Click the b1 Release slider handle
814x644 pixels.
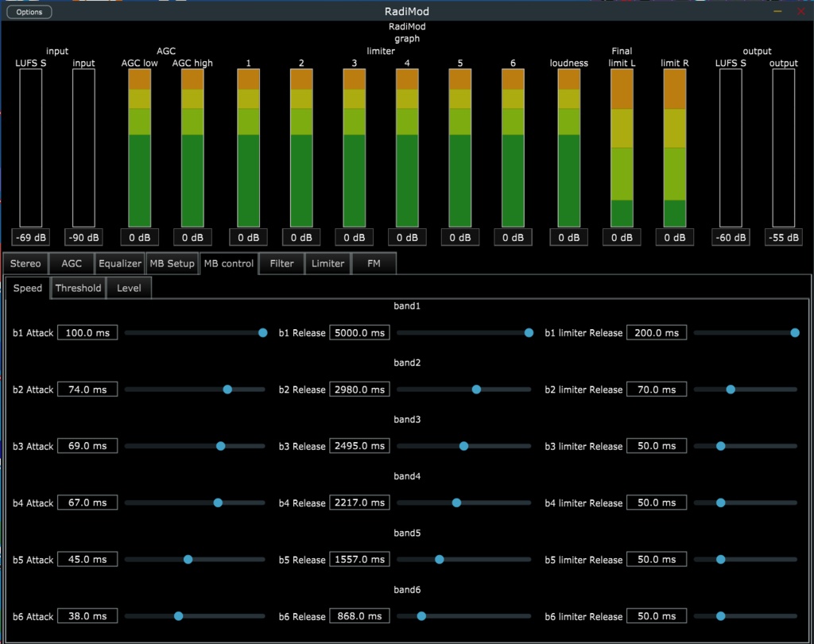(529, 332)
